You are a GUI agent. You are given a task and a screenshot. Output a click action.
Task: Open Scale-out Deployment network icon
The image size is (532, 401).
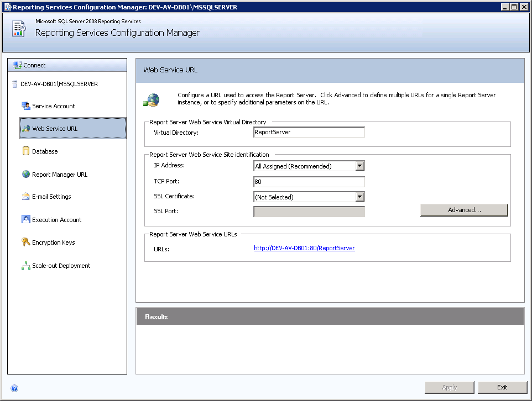(x=25, y=266)
